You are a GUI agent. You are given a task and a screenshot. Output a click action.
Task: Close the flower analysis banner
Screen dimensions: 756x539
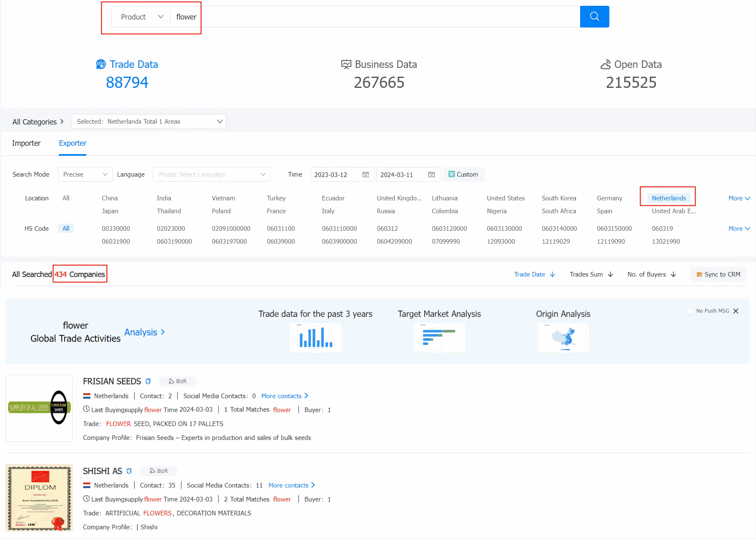click(x=736, y=311)
